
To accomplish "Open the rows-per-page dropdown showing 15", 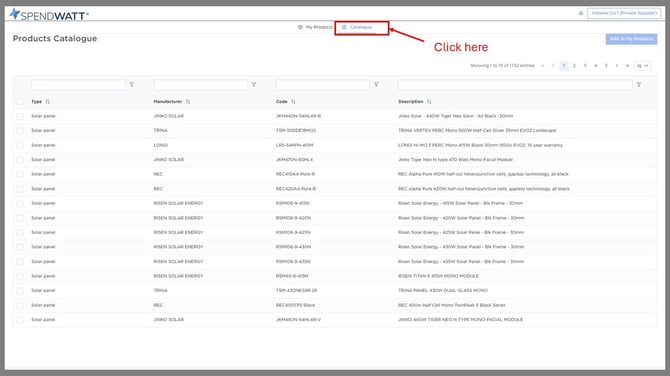I will coord(643,66).
